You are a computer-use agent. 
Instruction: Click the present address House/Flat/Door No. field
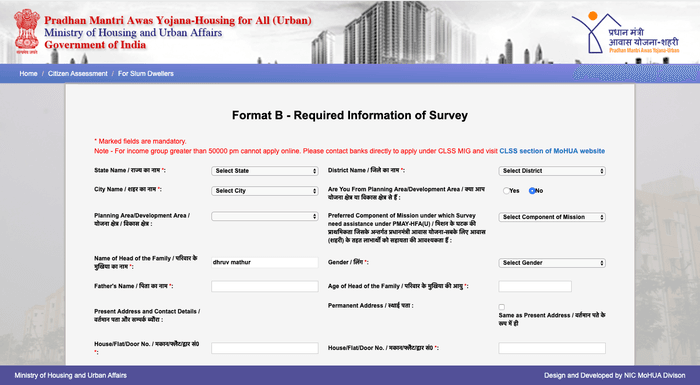tap(265, 348)
